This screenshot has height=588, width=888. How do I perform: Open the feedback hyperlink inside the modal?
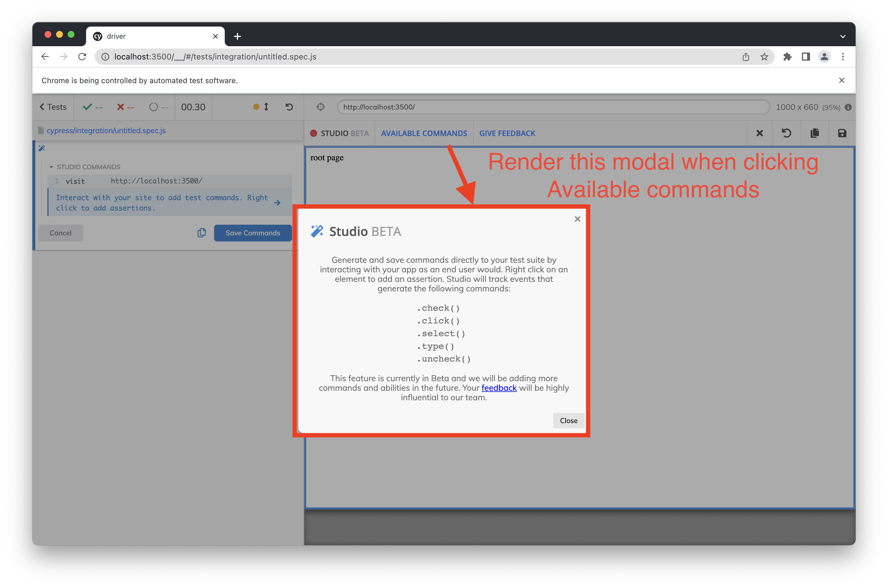pyautogui.click(x=499, y=388)
